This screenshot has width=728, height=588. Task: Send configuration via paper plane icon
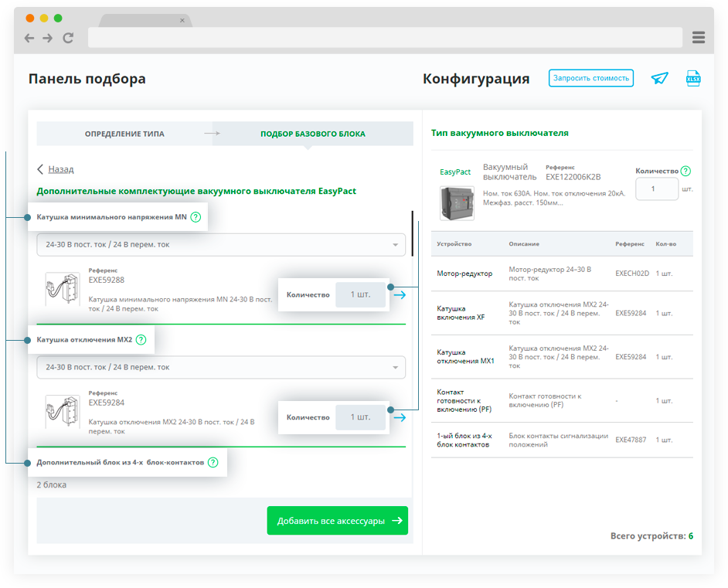tap(659, 78)
